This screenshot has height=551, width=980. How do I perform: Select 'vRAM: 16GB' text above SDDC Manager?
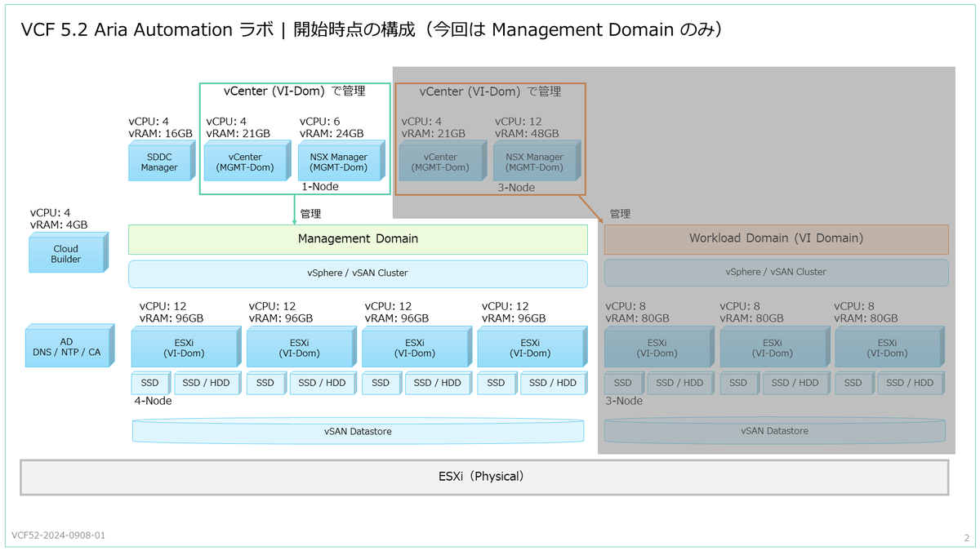pos(161,133)
